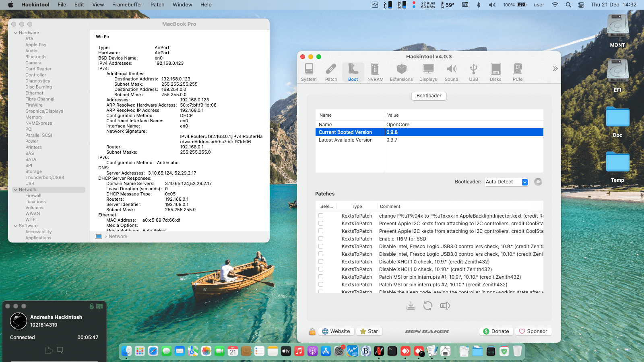Open the NVRAM section icon

click(x=375, y=72)
